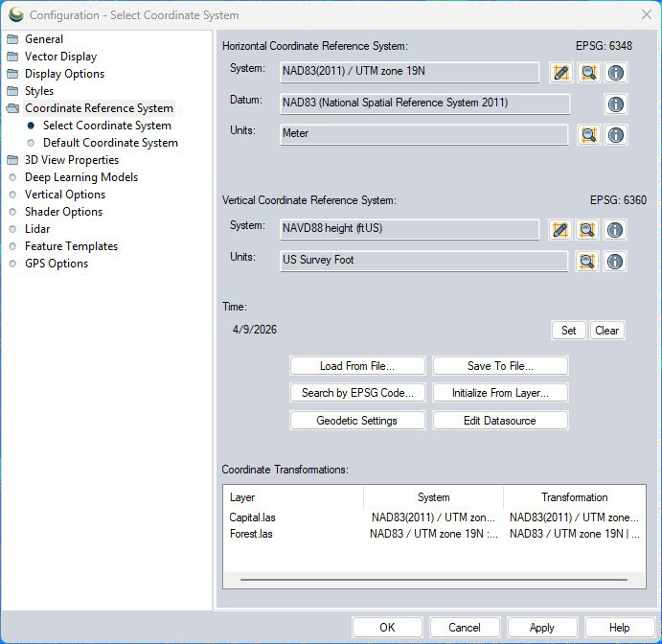
Task: Click the Set button for Time
Action: pos(568,331)
